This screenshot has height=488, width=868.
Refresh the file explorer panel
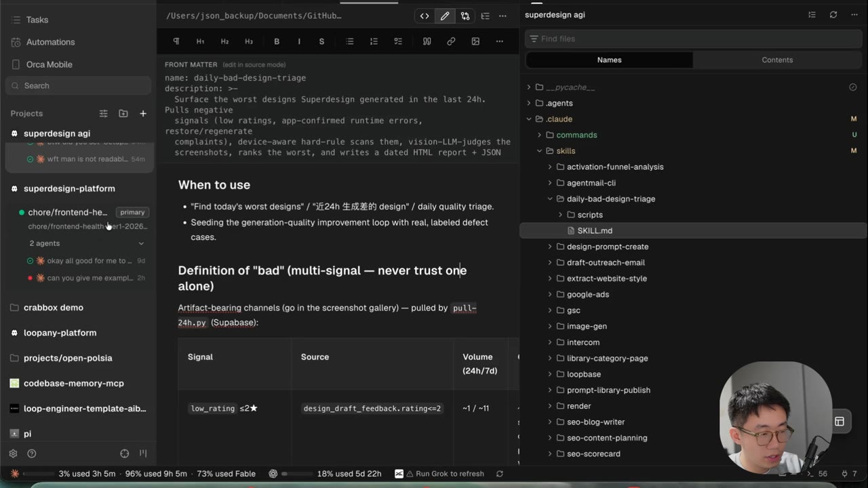click(x=833, y=15)
